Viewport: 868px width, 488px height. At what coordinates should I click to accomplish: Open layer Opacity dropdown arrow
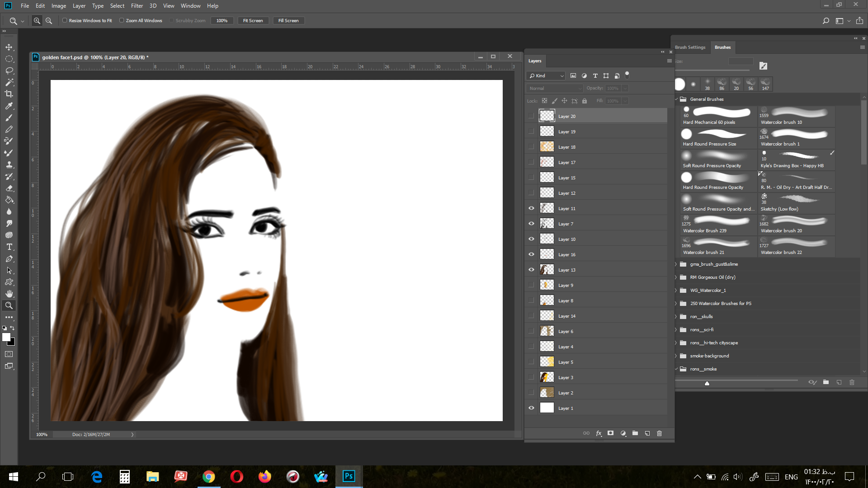pos(625,89)
